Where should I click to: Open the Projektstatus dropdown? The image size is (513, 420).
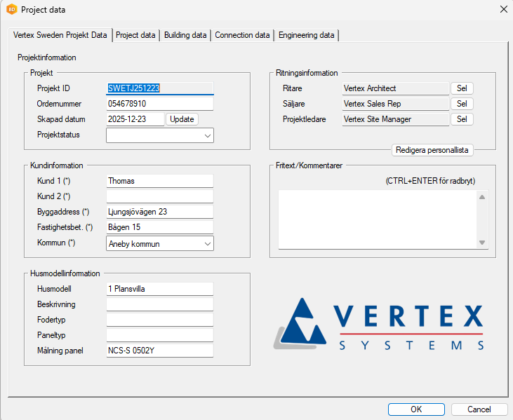click(x=207, y=135)
